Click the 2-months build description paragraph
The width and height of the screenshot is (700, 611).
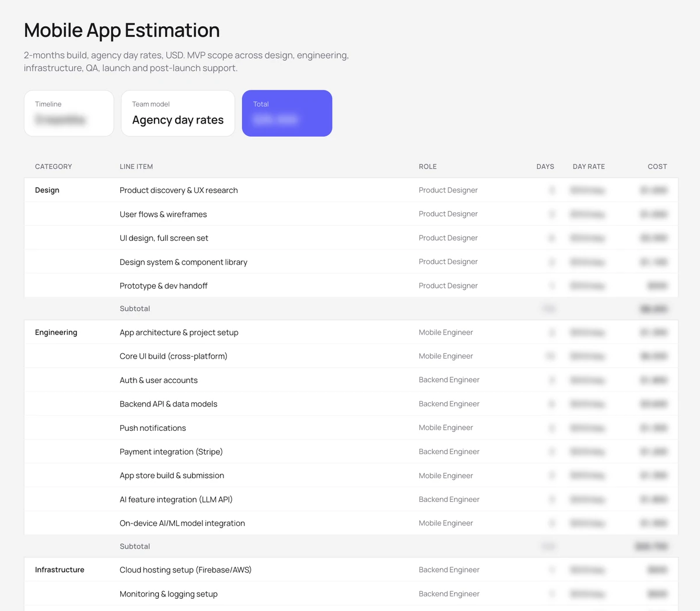point(187,62)
